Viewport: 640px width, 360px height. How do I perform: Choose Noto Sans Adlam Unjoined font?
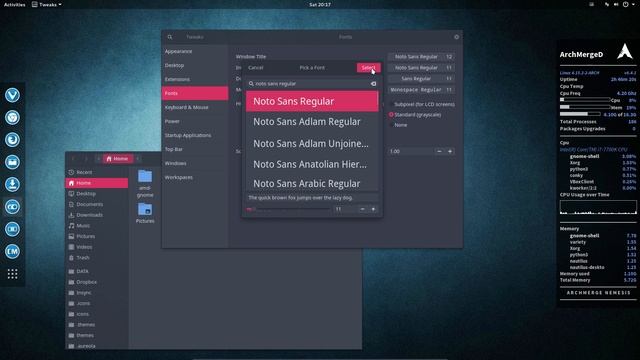click(x=312, y=143)
